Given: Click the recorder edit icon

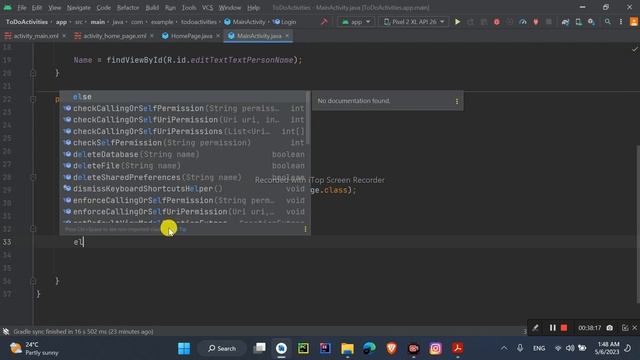Looking at the screenshot, I should [625, 328].
